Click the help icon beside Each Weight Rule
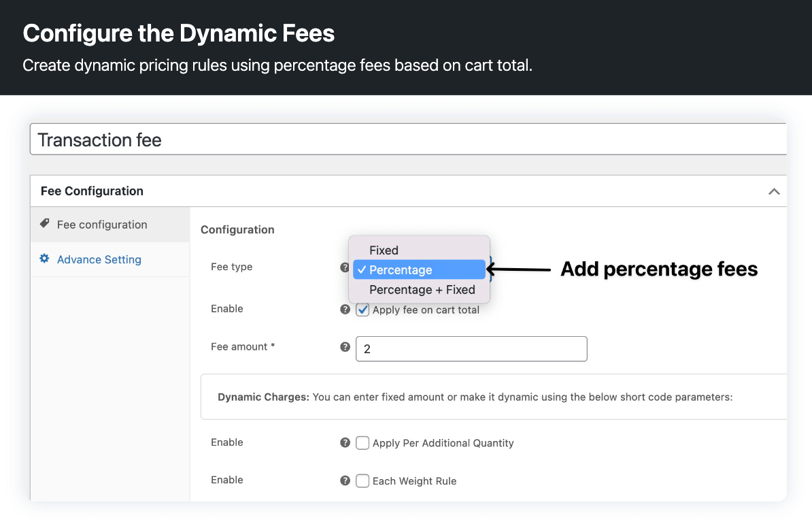Viewport: 812px width, 524px height. pyautogui.click(x=345, y=480)
